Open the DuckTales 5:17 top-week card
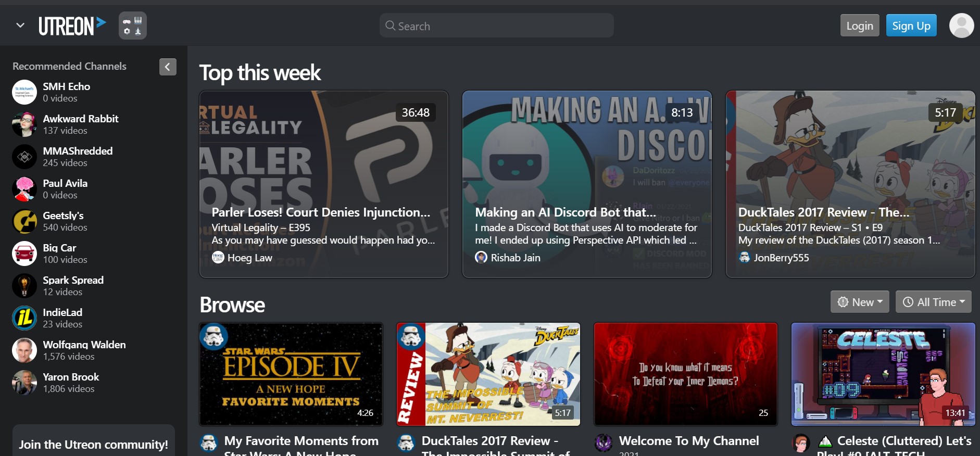980x456 pixels. pyautogui.click(x=850, y=184)
